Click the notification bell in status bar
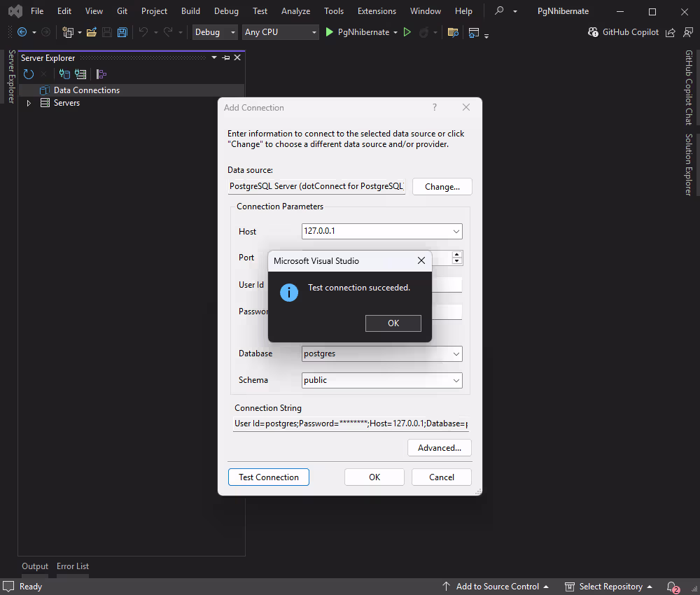The image size is (700, 595). click(x=671, y=587)
